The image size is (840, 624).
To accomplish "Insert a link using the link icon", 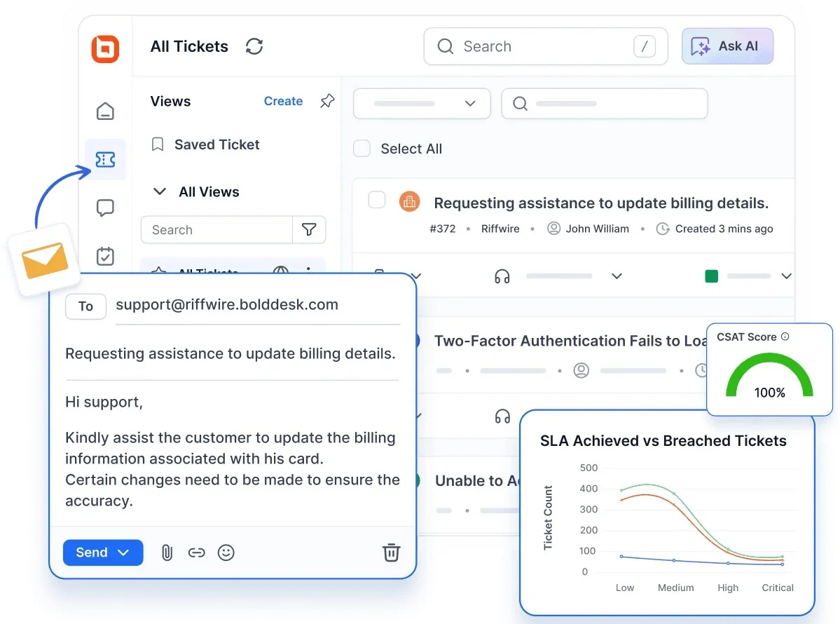I will click(196, 552).
